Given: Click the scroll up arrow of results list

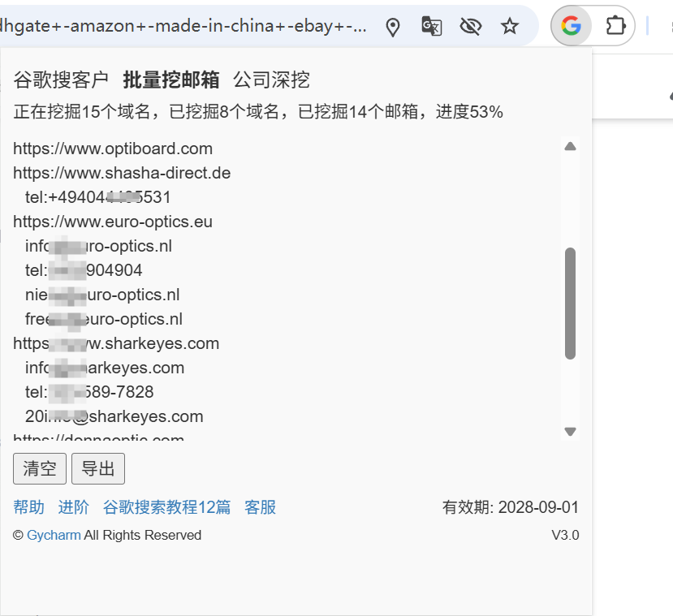Looking at the screenshot, I should pyautogui.click(x=570, y=147).
